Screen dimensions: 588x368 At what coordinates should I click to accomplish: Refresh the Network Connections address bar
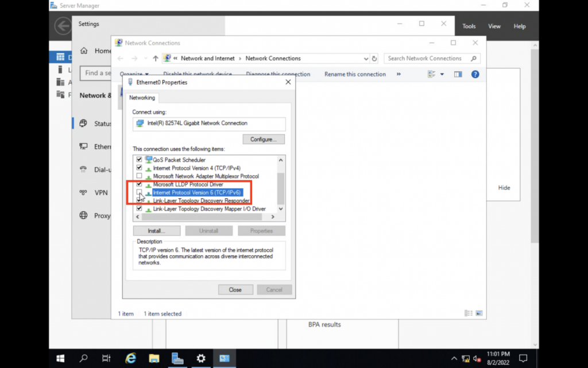point(375,59)
